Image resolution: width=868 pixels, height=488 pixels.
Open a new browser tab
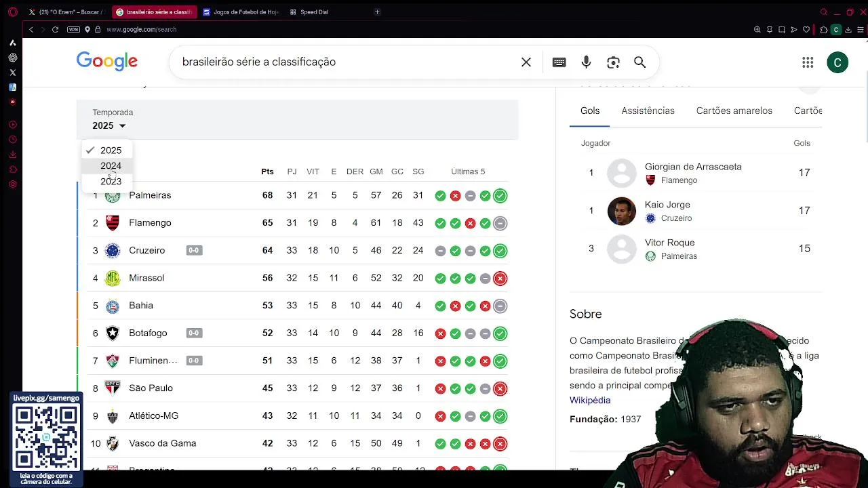[x=377, y=12]
